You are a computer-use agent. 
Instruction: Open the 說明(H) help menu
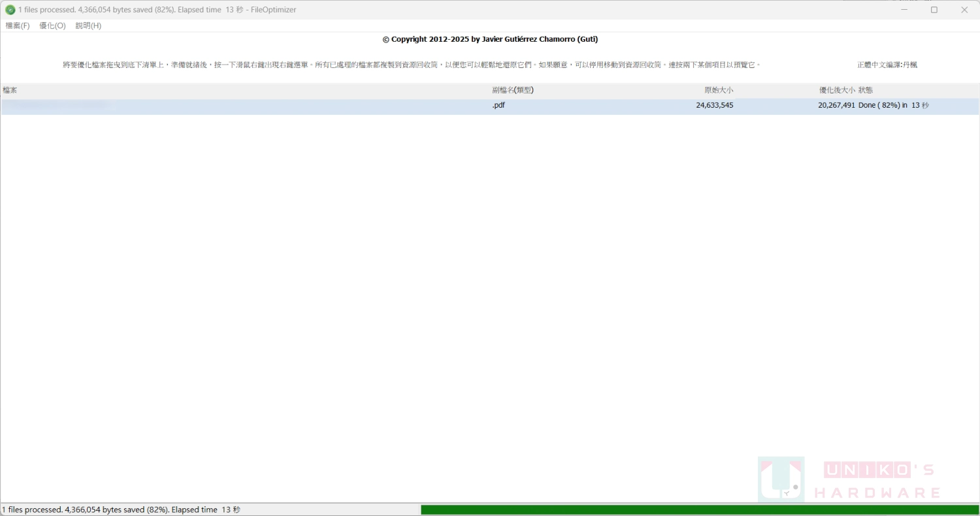88,25
